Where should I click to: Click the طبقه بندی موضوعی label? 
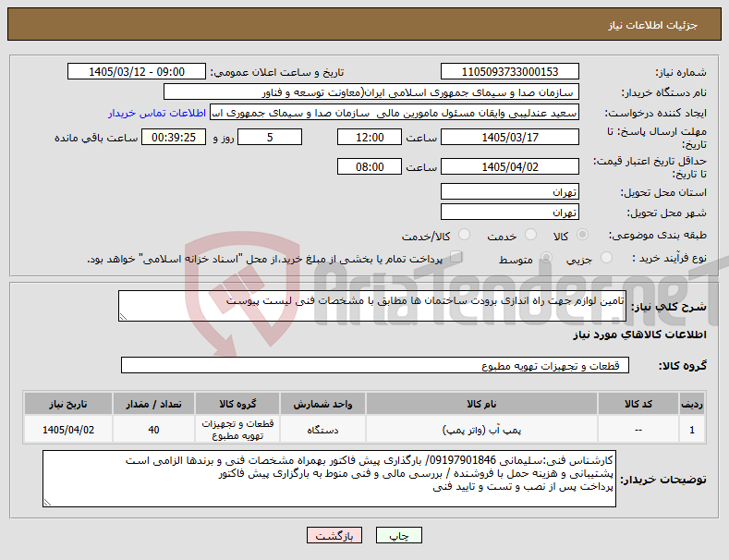[658, 236]
